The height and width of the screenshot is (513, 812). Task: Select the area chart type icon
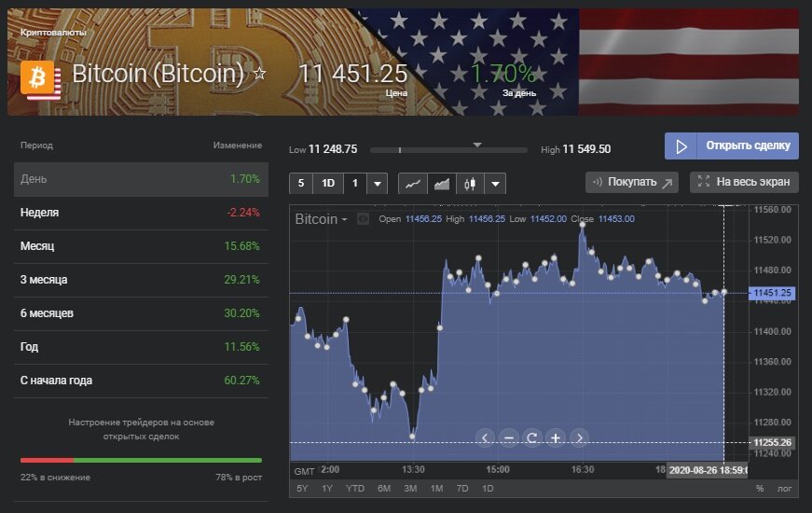[x=441, y=184]
